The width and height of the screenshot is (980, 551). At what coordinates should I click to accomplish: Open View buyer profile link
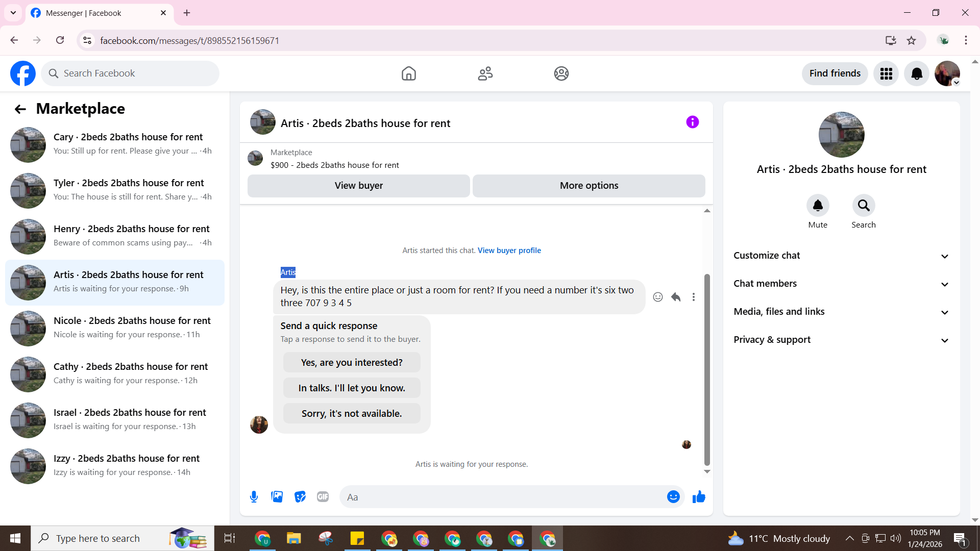tap(509, 251)
